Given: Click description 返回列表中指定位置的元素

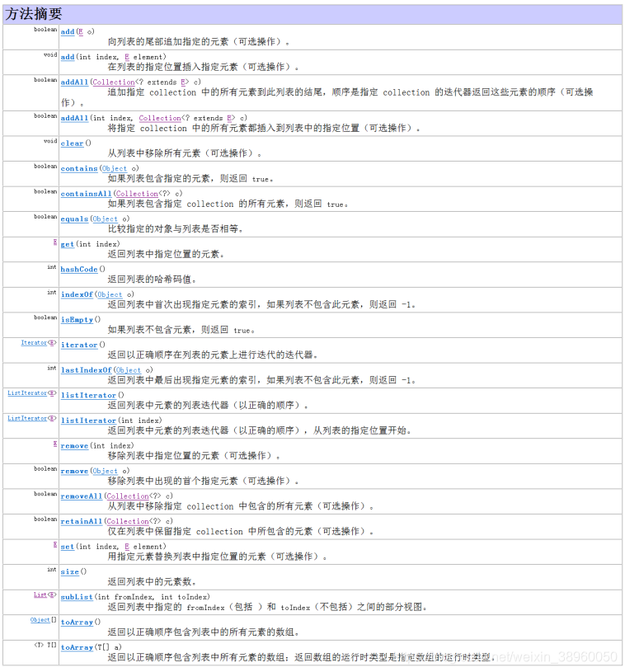Looking at the screenshot, I should (x=166, y=254).
